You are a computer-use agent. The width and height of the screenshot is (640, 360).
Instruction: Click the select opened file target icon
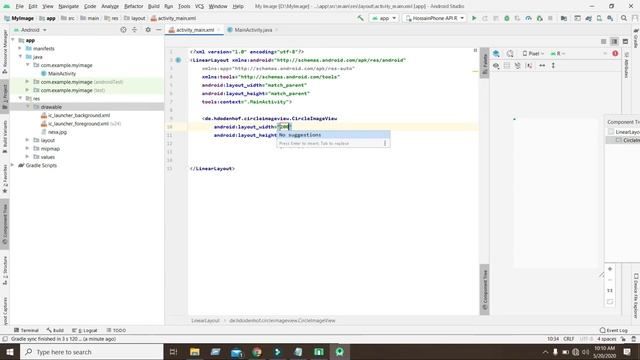point(123,30)
